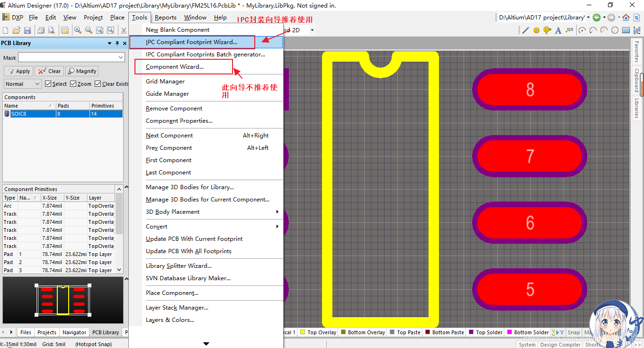Expand the Mask combo box

(121, 57)
